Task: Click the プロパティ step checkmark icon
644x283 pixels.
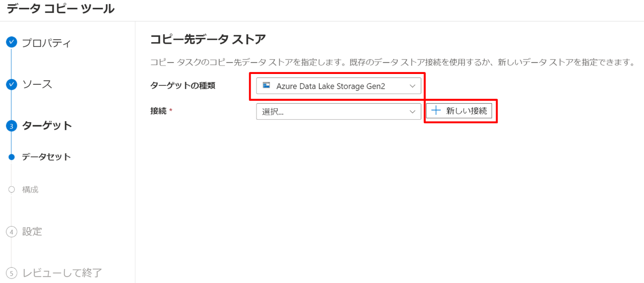Action: [x=11, y=42]
